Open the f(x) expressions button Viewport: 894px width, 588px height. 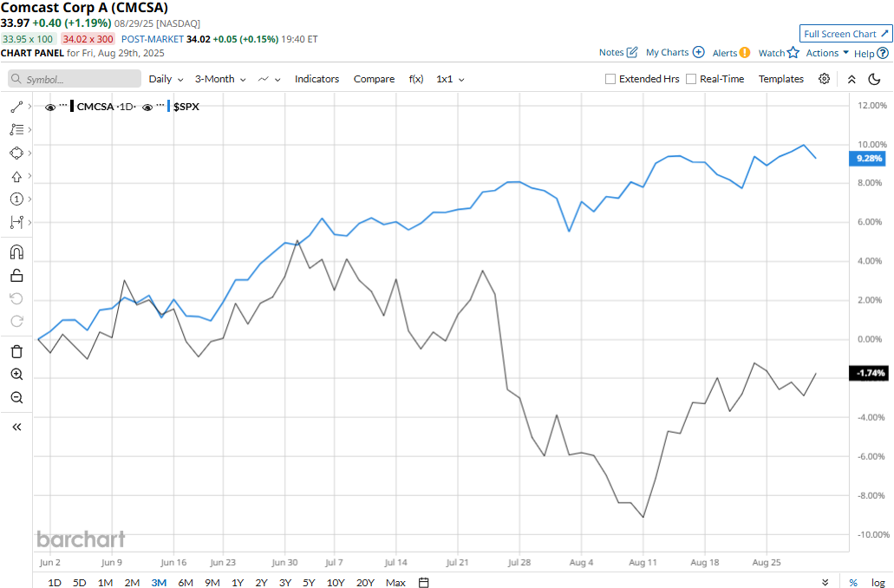(x=416, y=79)
